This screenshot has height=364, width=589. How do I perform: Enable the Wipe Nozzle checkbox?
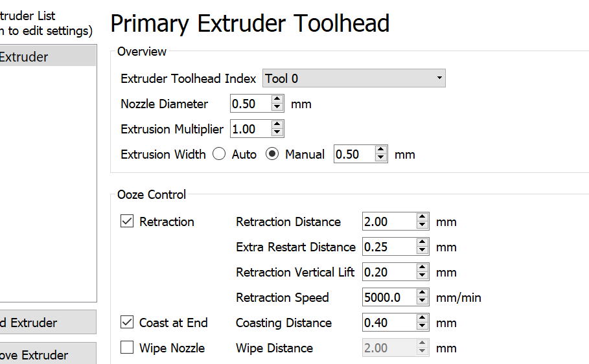pos(127,347)
